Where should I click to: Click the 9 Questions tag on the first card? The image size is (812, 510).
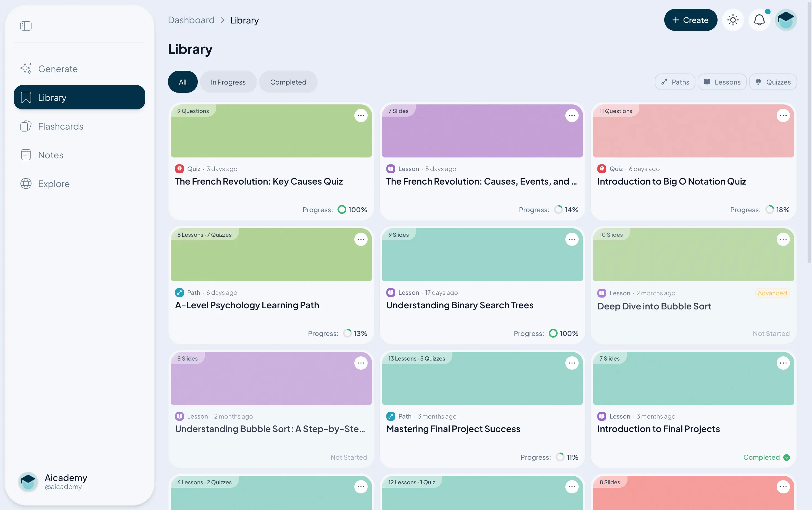[193, 111]
